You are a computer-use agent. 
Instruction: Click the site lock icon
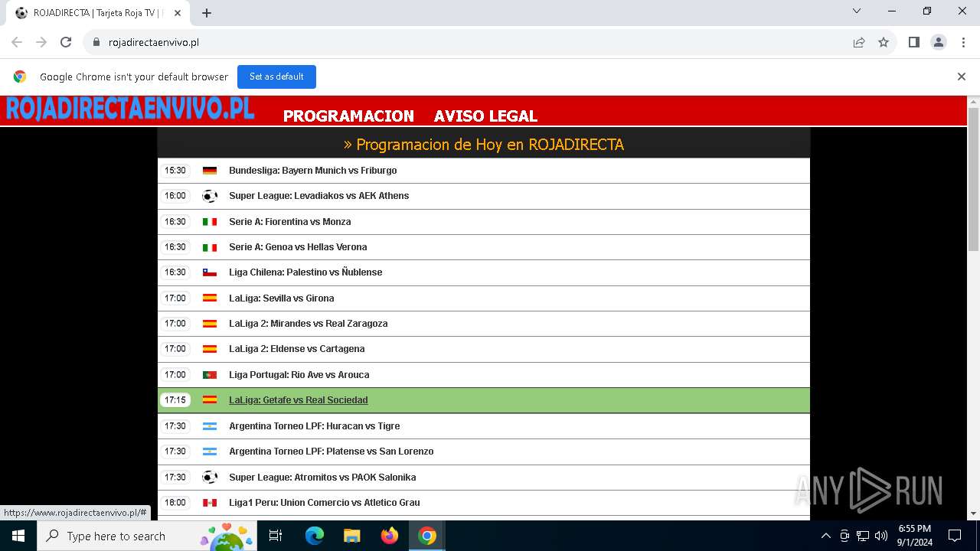(x=96, y=42)
